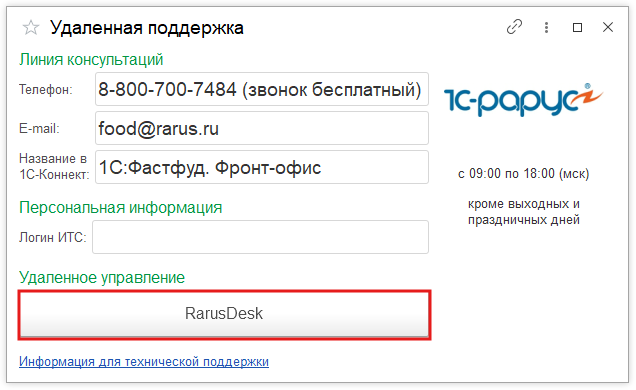Click the Удаленная поддержка window title
This screenshot has height=390, width=636.
(147, 28)
